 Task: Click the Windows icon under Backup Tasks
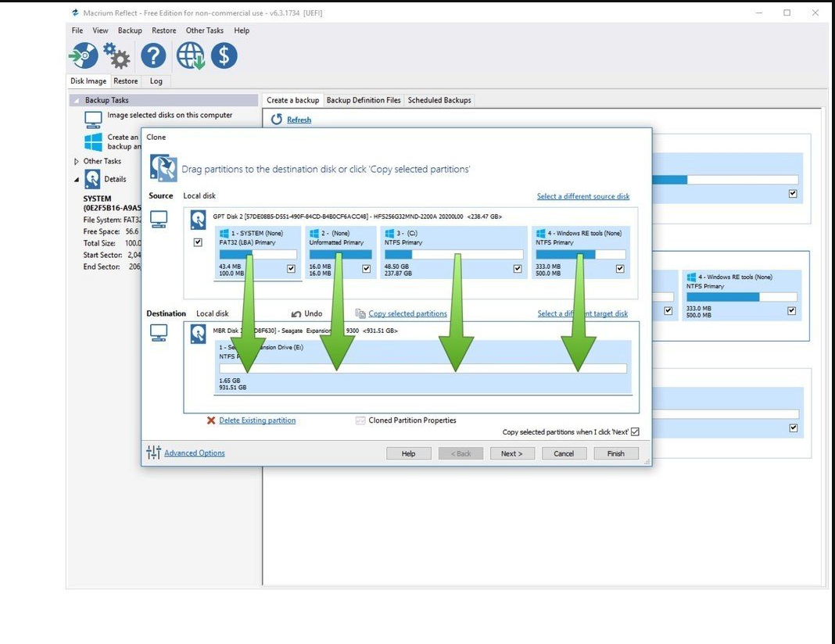pos(93,141)
